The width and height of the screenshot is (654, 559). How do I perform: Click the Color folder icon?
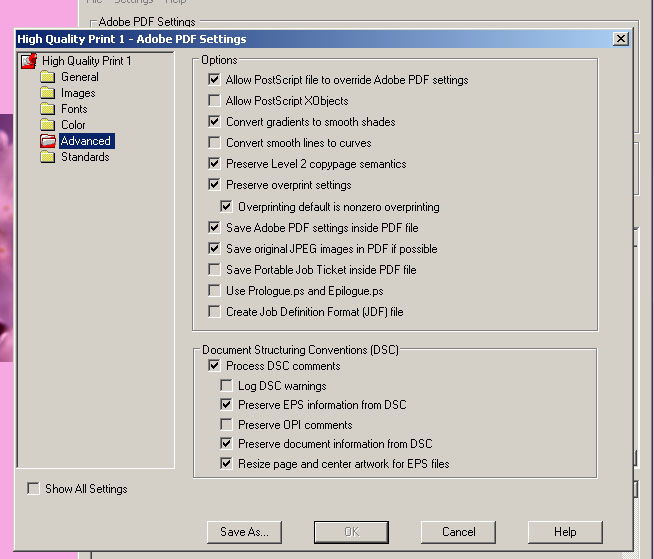pos(48,125)
